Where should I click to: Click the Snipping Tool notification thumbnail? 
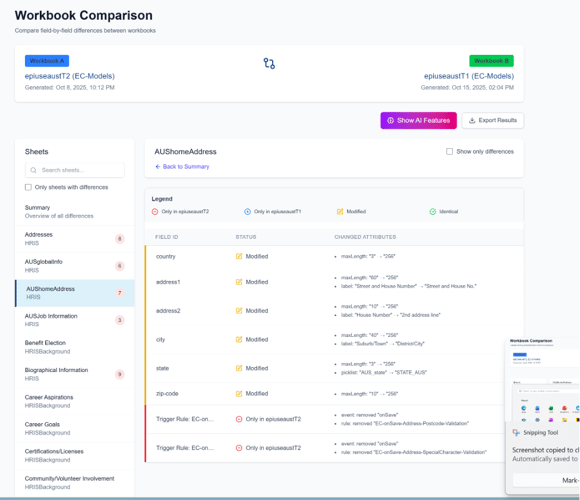pyautogui.click(x=543, y=380)
